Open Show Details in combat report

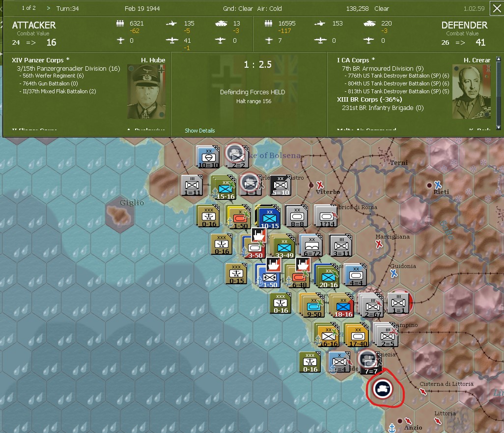click(x=199, y=131)
